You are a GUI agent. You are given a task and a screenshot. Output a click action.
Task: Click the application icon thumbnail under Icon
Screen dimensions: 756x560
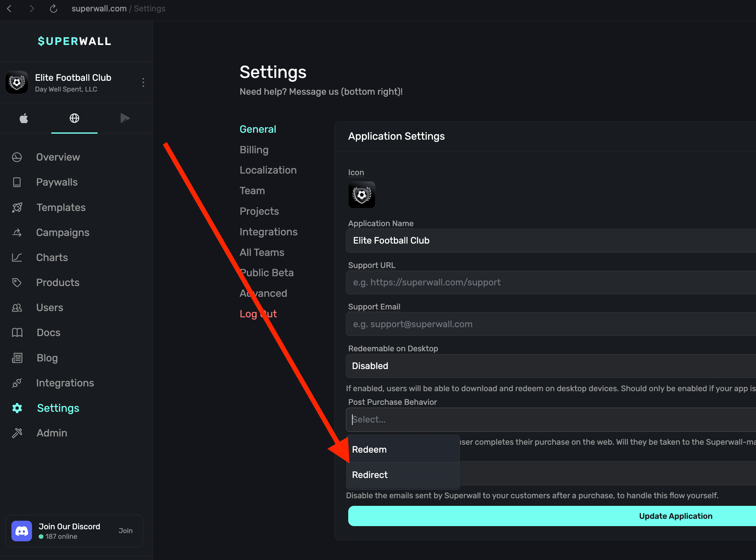point(362,195)
